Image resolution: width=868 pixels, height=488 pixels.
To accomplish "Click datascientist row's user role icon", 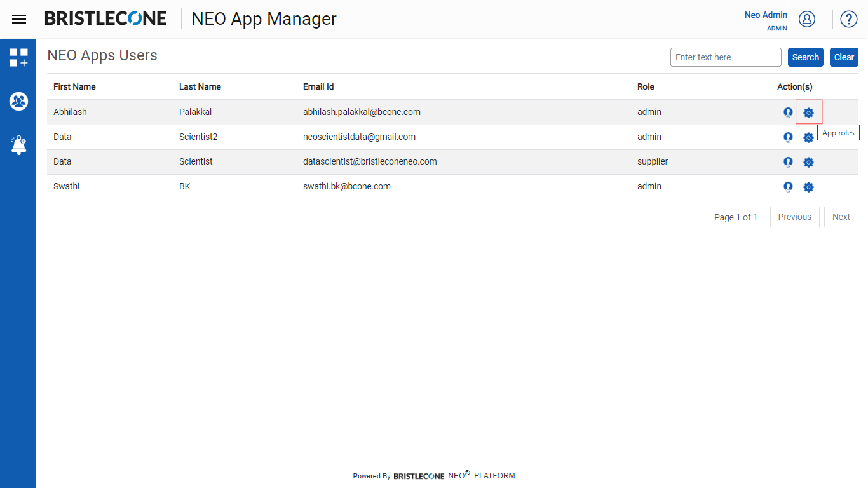I will click(x=788, y=162).
